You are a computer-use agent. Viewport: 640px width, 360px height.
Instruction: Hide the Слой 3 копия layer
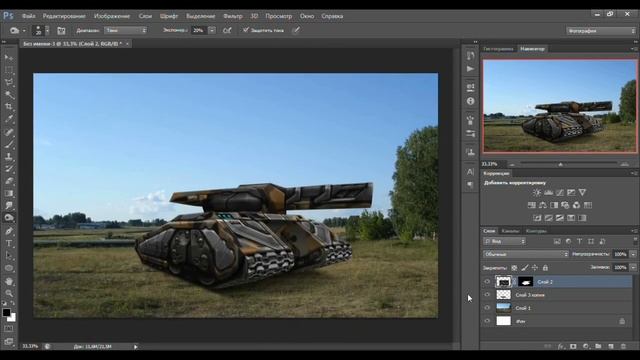click(x=487, y=295)
